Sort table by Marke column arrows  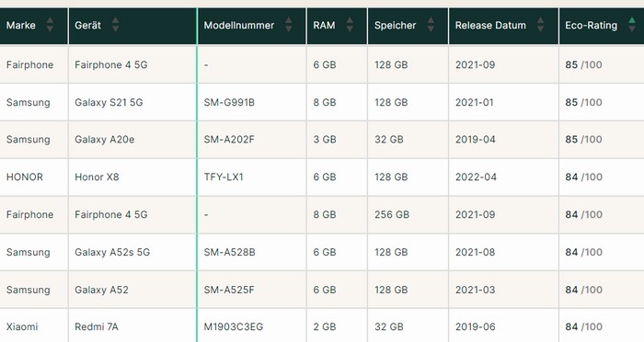tap(50, 25)
